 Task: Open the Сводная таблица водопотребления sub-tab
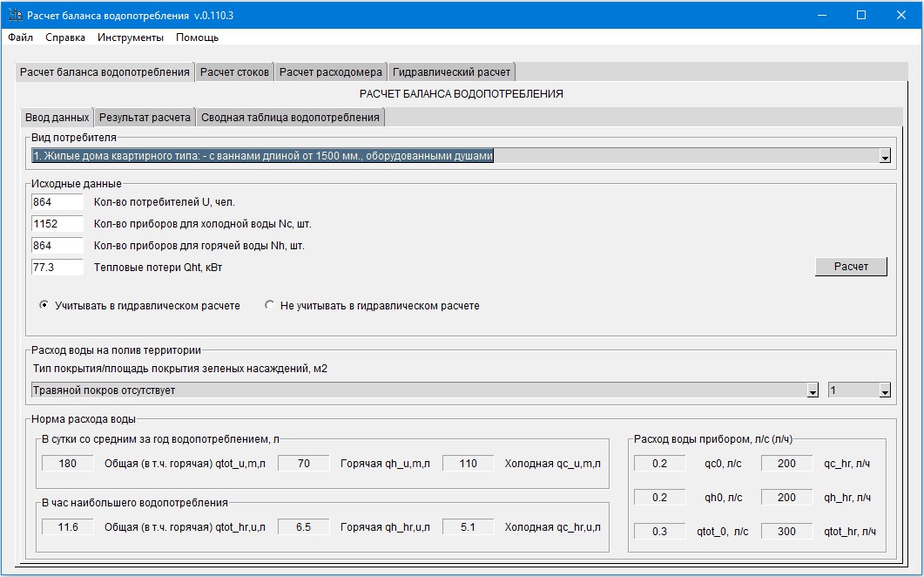coord(291,118)
